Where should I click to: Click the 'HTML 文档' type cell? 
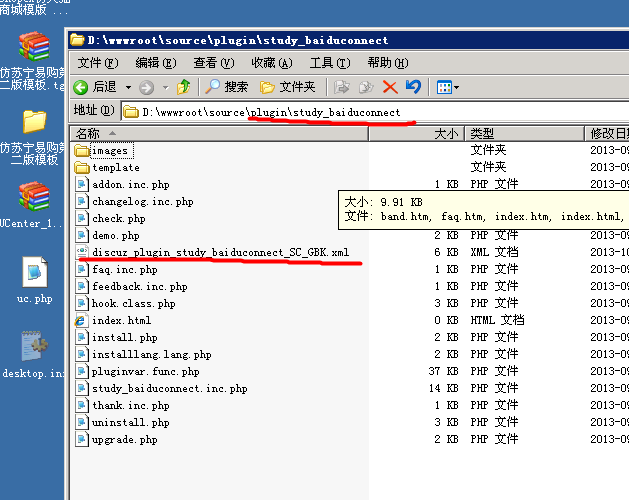pyautogui.click(x=497, y=320)
